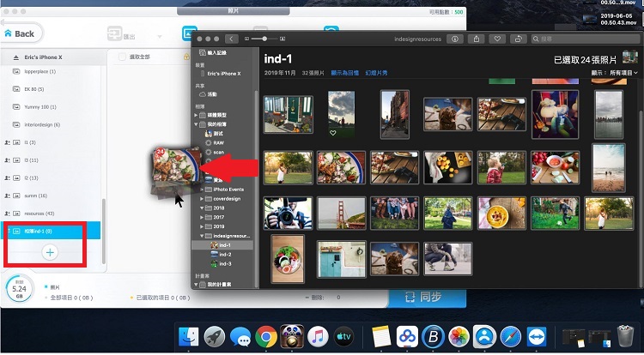Click the favorite heart icon in toolbar

pyautogui.click(x=497, y=39)
